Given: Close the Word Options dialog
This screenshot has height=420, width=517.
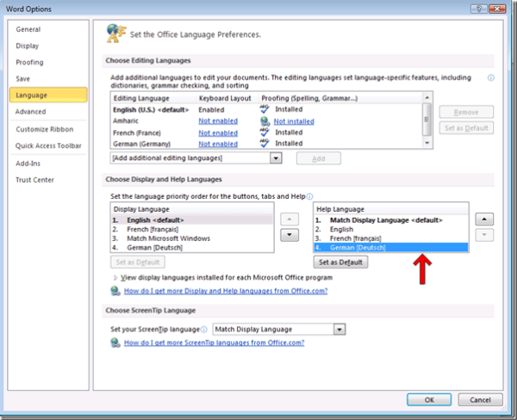Looking at the screenshot, I should (497, 9).
